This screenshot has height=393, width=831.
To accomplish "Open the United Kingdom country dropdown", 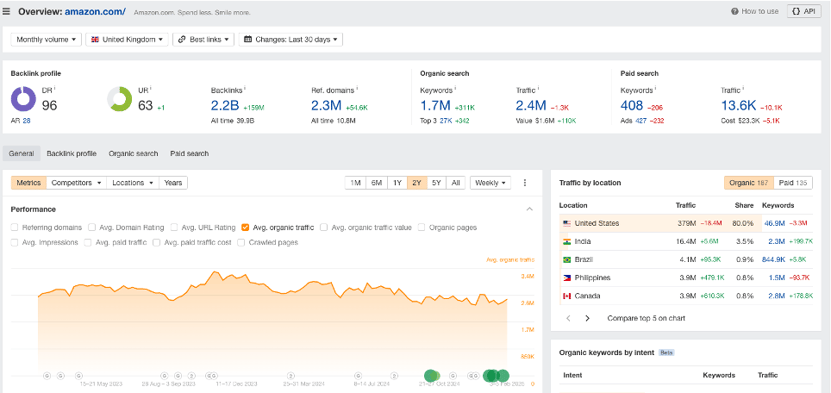I will point(127,40).
